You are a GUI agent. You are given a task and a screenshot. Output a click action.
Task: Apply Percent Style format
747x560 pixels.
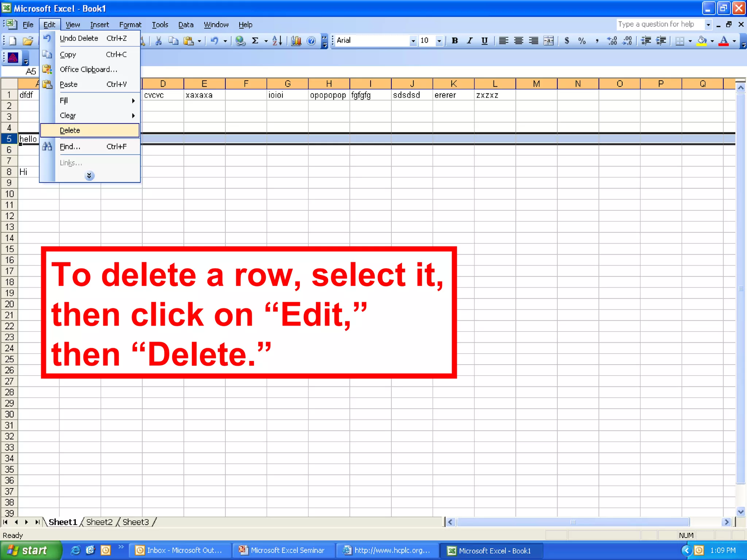(x=582, y=41)
